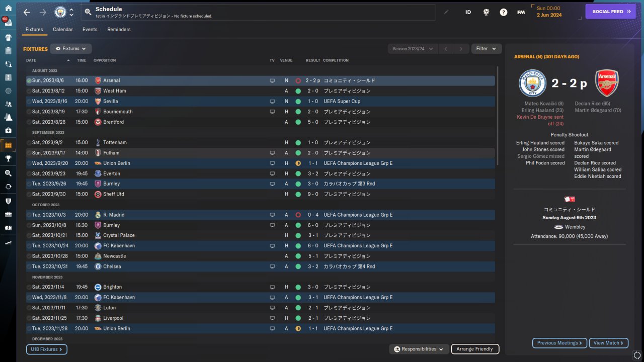Switch to the Fixtures tab
Screen dimensions: 644x362
click(x=34, y=30)
